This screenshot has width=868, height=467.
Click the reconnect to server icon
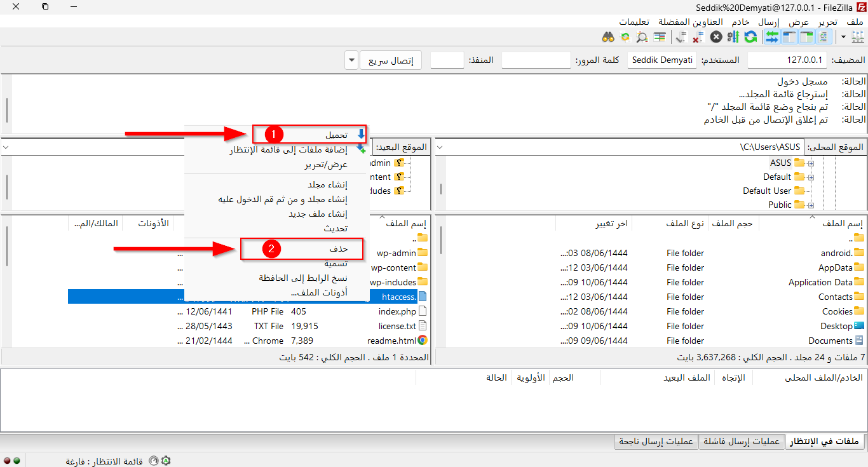[x=681, y=37]
